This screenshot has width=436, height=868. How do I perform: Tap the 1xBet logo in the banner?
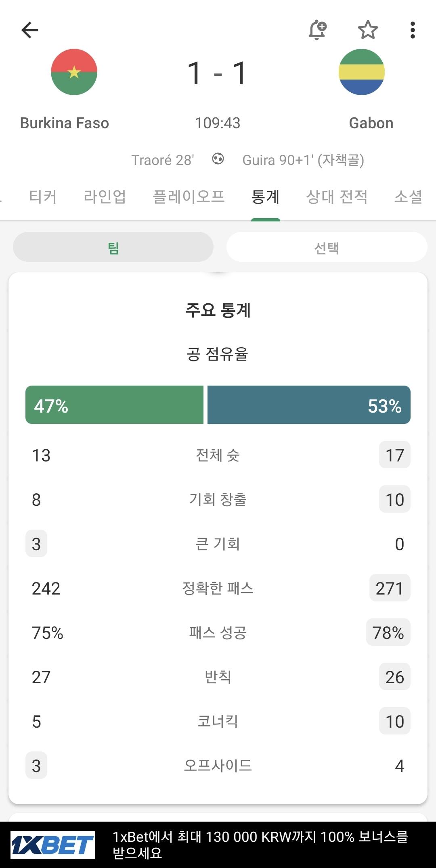[53, 845]
